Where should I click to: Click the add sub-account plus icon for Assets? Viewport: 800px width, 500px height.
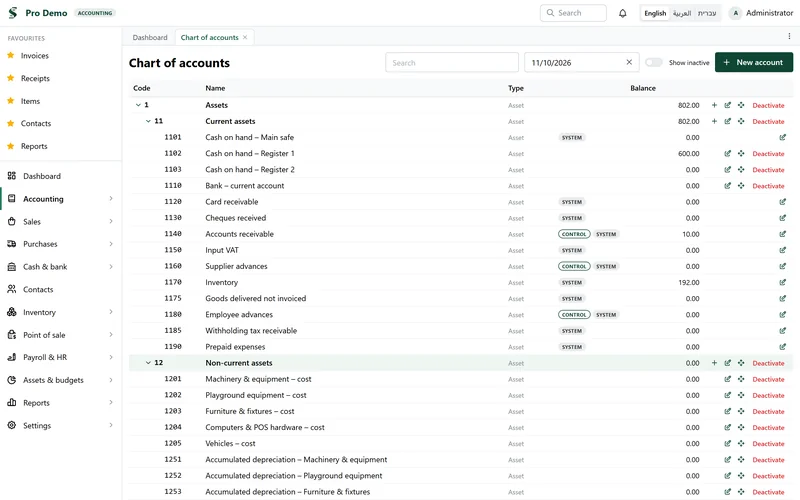[714, 105]
